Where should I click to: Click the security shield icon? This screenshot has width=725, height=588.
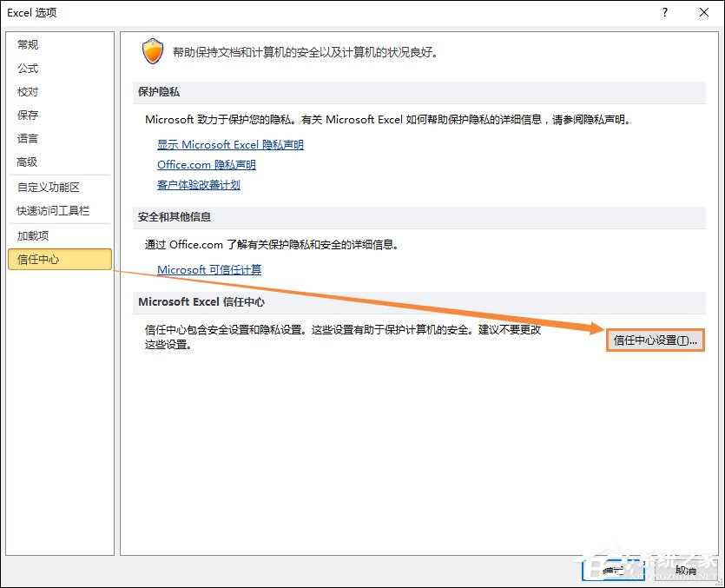point(153,50)
